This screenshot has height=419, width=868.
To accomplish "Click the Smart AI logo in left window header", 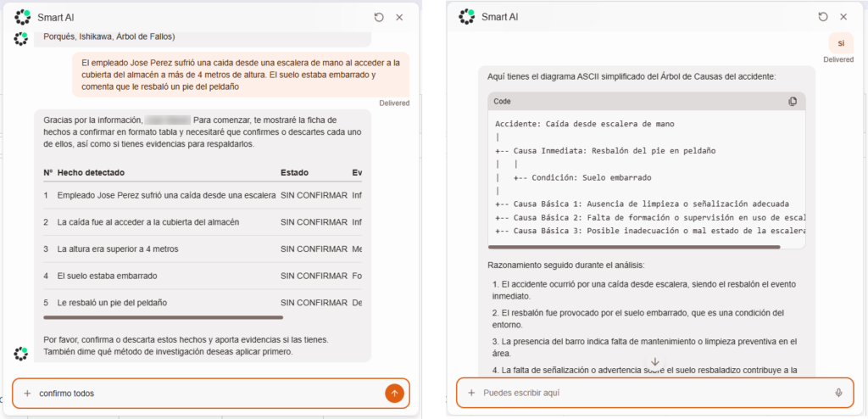I will pyautogui.click(x=23, y=17).
